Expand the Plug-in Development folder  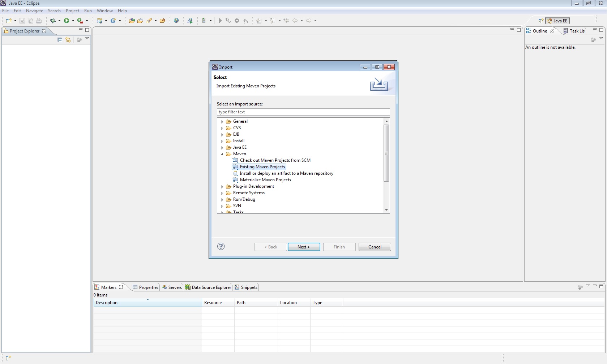[222, 187]
